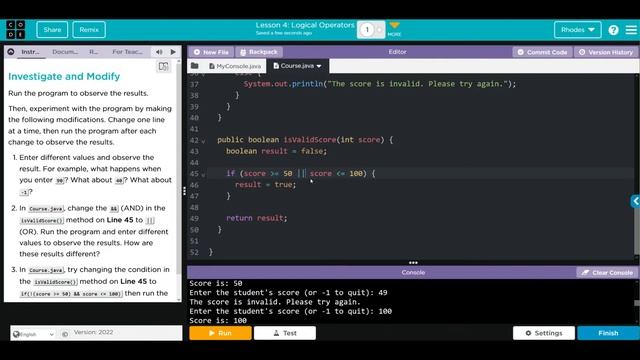Image resolution: width=640 pixels, height=360 pixels.
Task: Open the Backpack
Action: coord(259,52)
